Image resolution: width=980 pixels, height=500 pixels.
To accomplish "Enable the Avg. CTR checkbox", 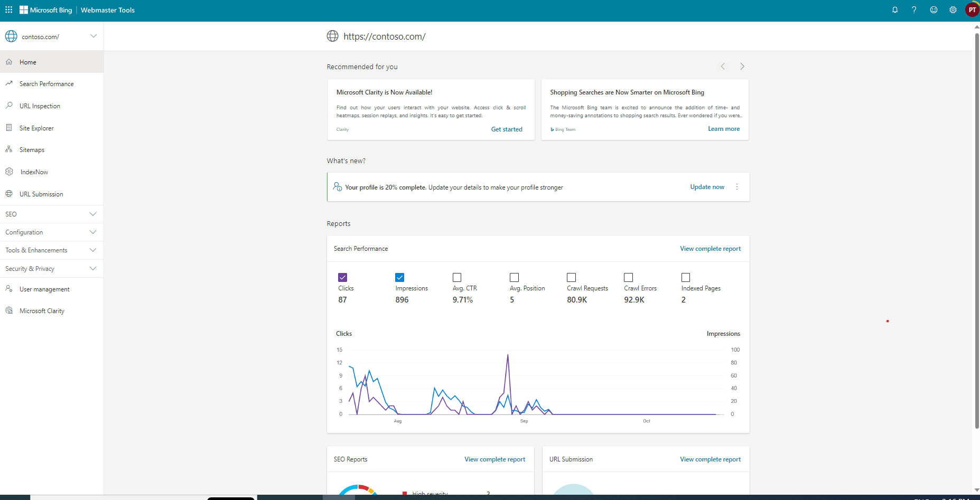I will [x=457, y=277].
